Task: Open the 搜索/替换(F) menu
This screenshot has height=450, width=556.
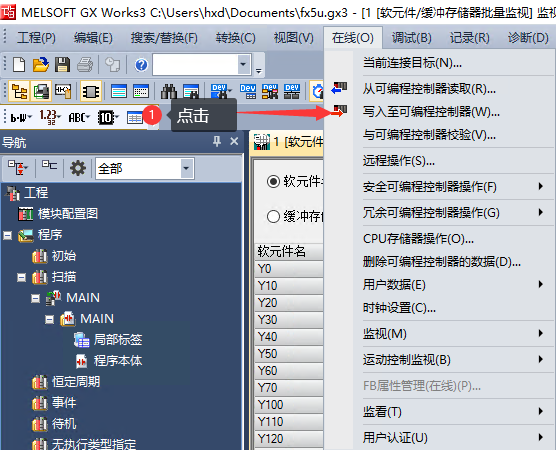Action: point(164,38)
